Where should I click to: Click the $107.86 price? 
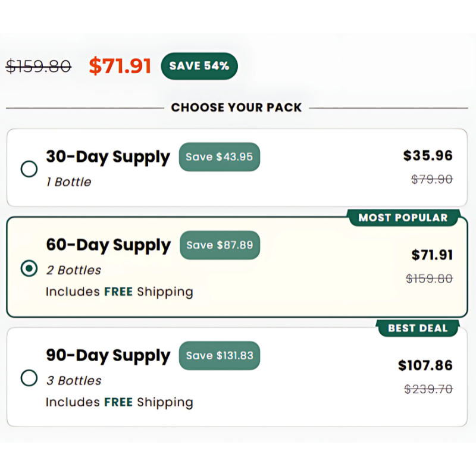tap(425, 365)
